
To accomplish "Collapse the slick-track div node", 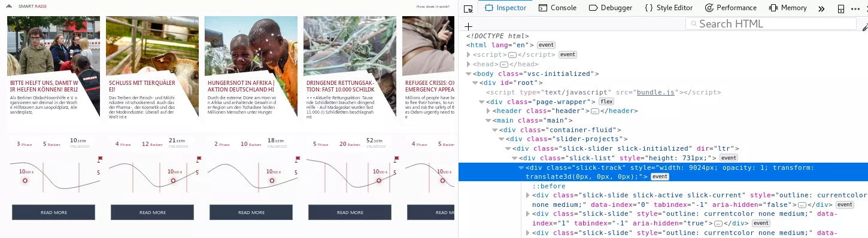I will (521, 168).
